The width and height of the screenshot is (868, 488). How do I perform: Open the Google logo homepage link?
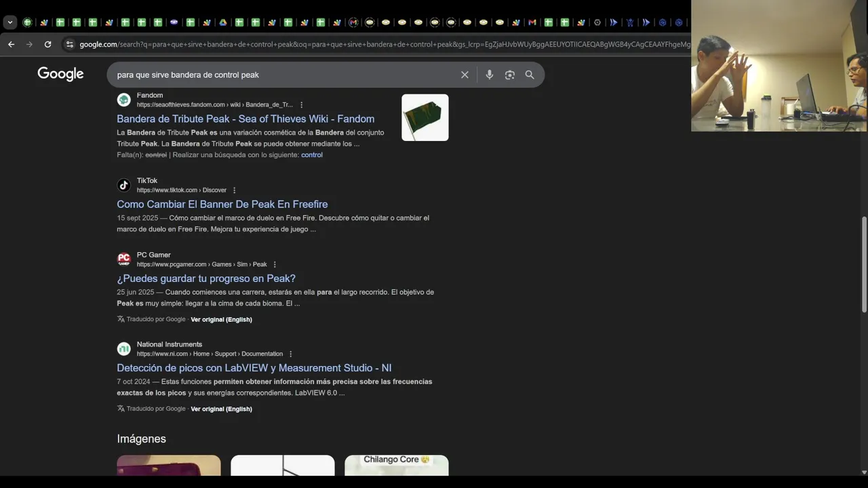click(60, 74)
